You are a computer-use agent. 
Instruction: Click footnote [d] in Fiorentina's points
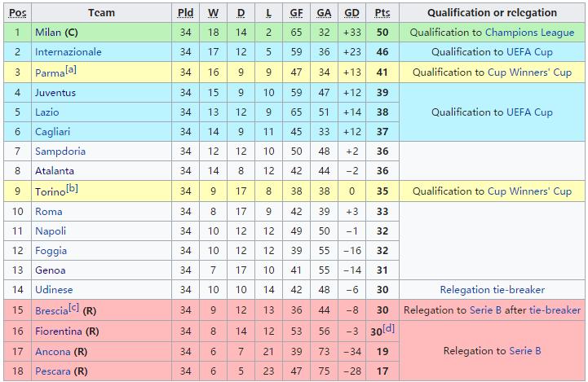[389, 327]
